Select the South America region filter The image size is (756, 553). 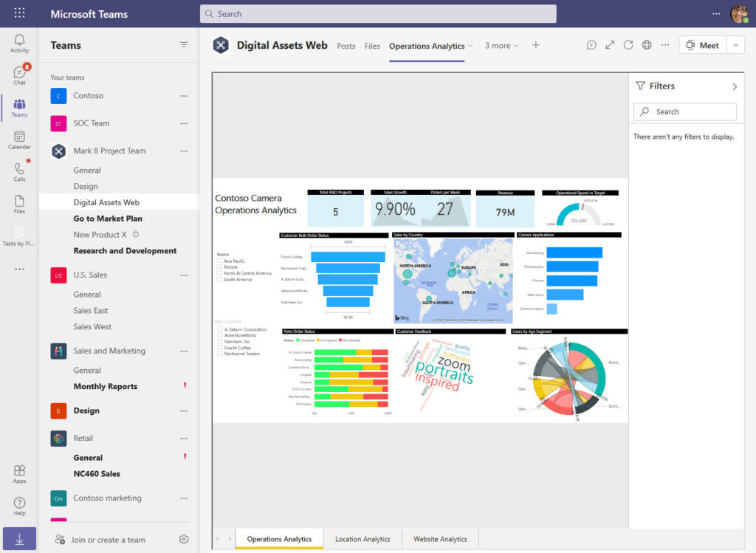point(219,278)
